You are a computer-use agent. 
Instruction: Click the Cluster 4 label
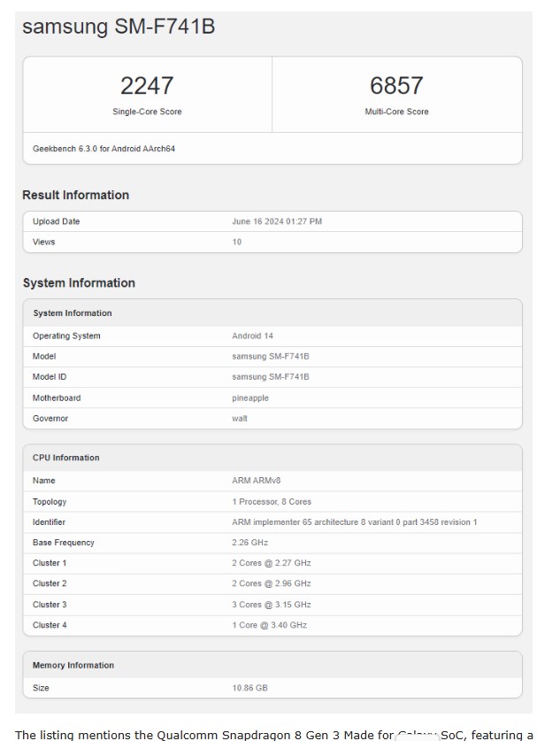click(50, 625)
